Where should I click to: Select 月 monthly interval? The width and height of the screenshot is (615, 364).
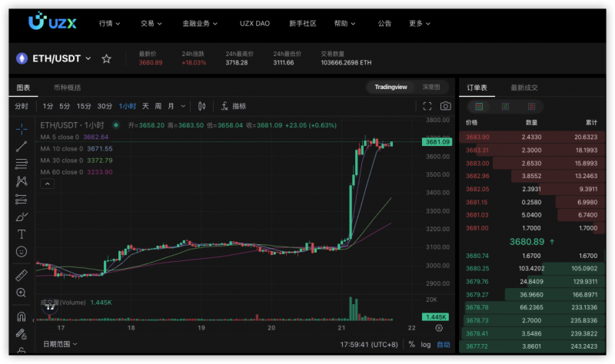pos(171,106)
